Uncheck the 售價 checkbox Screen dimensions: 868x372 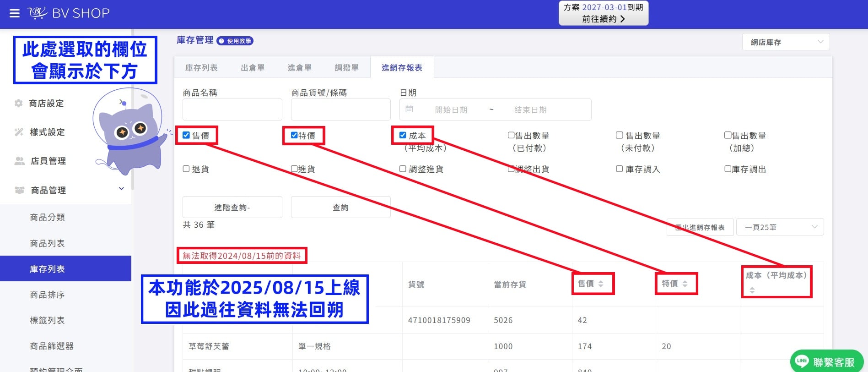point(186,135)
